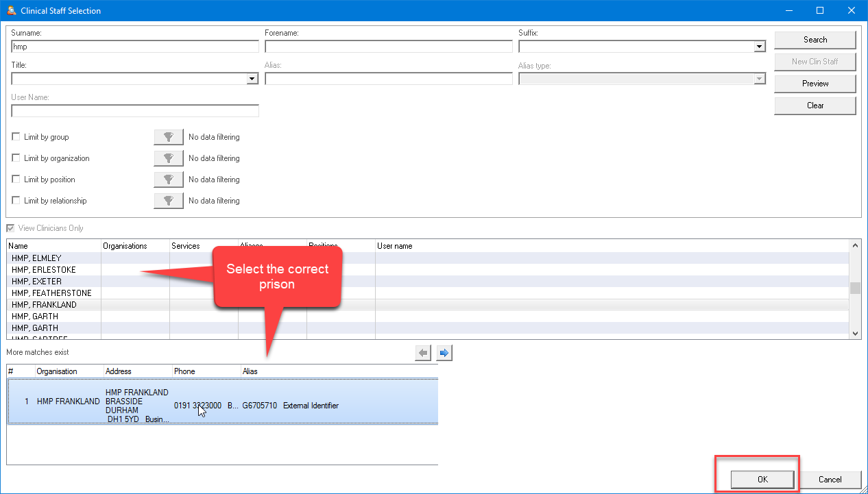Image resolution: width=868 pixels, height=494 pixels.
Task: Enable Limit by group checkbox
Action: [x=16, y=137]
